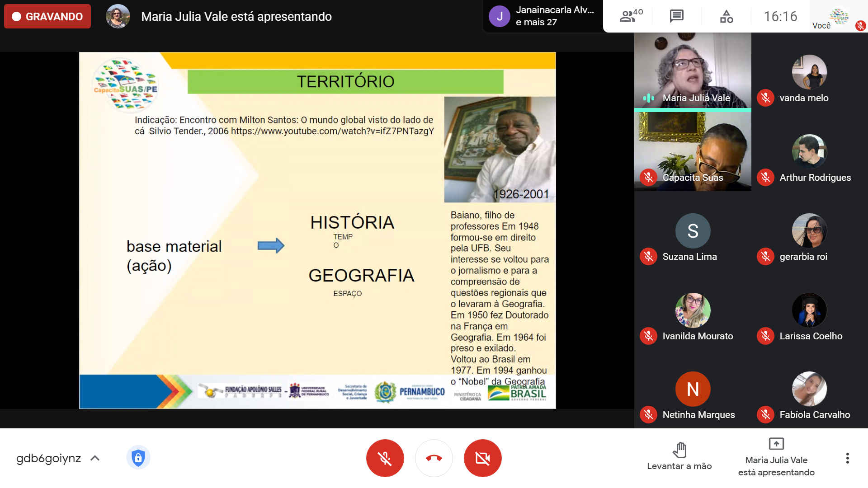Open your self-view tile labeled Você
The image size is (868, 488).
click(838, 16)
